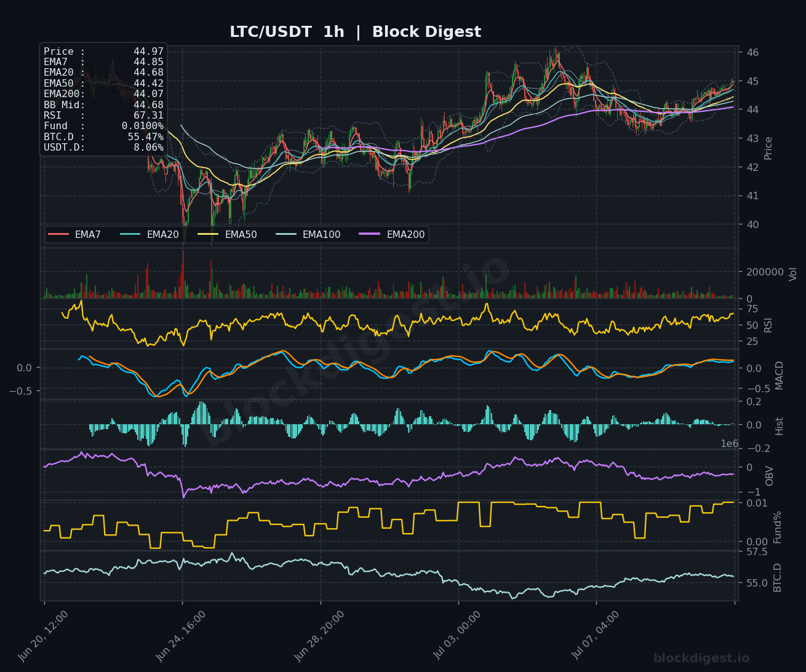Image resolution: width=806 pixels, height=672 pixels.
Task: Click the EMA20 44.68 row in info box
Action: point(103,73)
